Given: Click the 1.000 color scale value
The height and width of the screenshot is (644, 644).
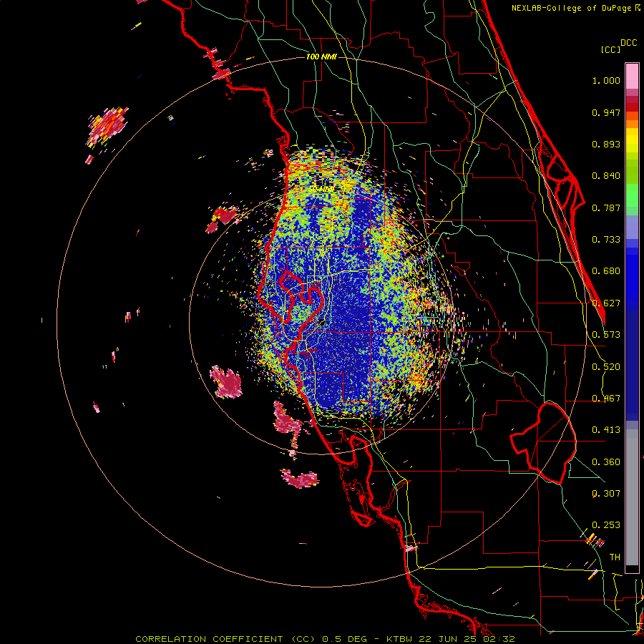Looking at the screenshot, I should pos(606,80).
